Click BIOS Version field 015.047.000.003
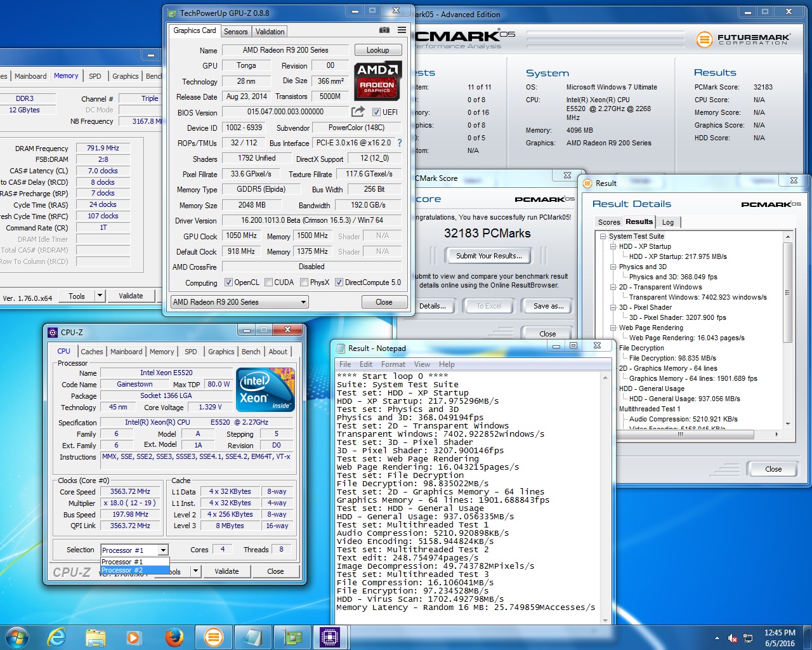Screen dimensions: 812x650 click(x=285, y=112)
